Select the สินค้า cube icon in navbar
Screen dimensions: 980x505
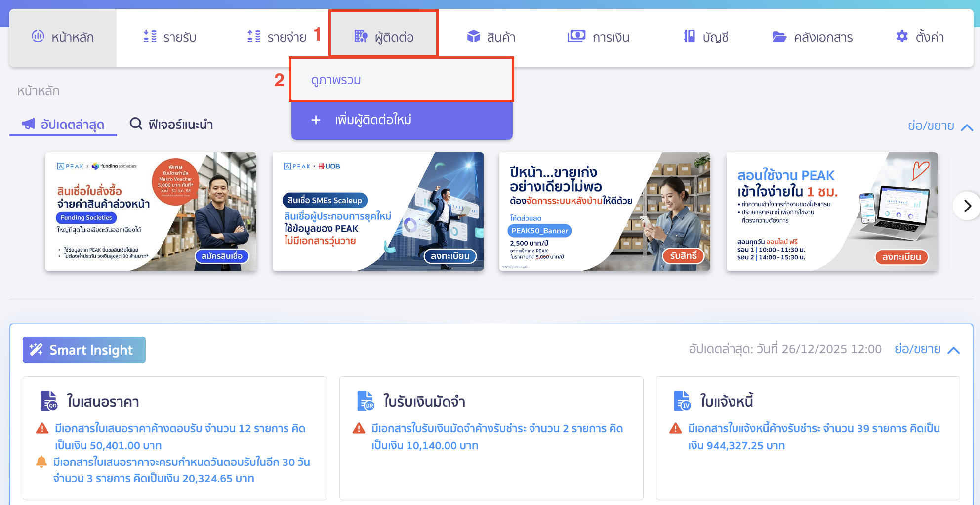click(x=474, y=36)
